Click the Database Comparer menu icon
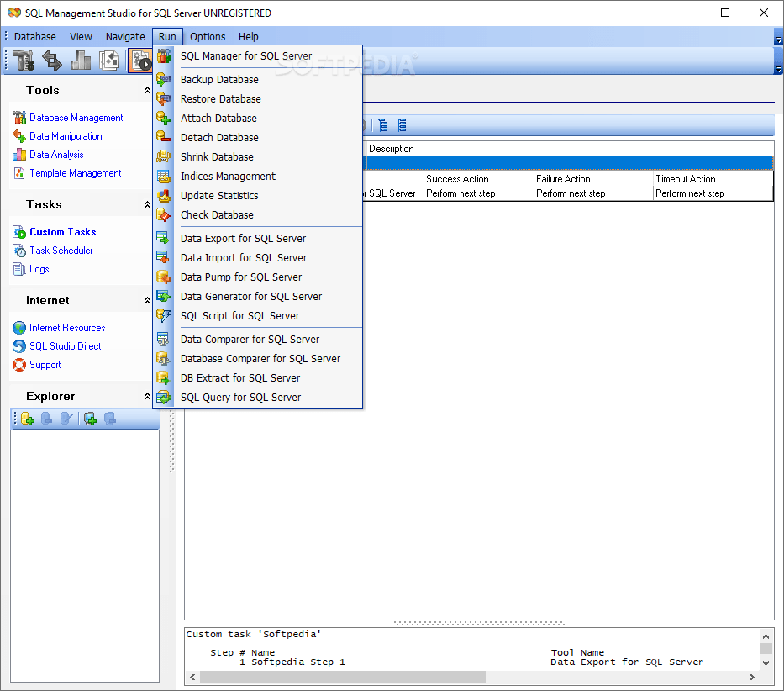Viewport: 784px width, 691px height. coord(164,359)
